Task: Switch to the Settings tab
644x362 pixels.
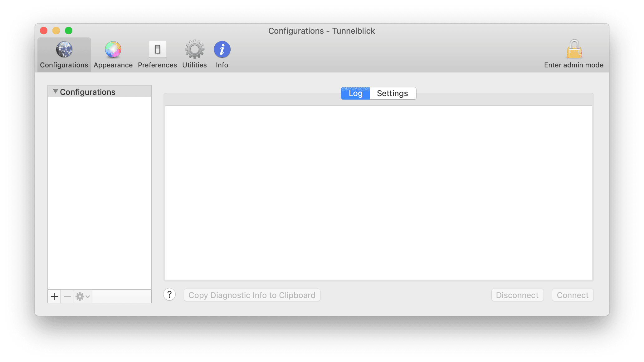Action: coord(392,93)
